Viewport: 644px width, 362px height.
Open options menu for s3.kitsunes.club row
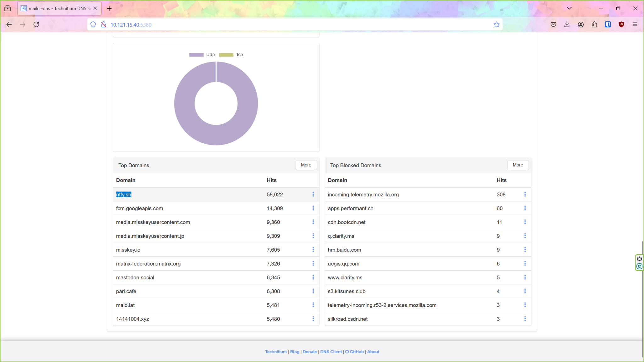[525, 291]
